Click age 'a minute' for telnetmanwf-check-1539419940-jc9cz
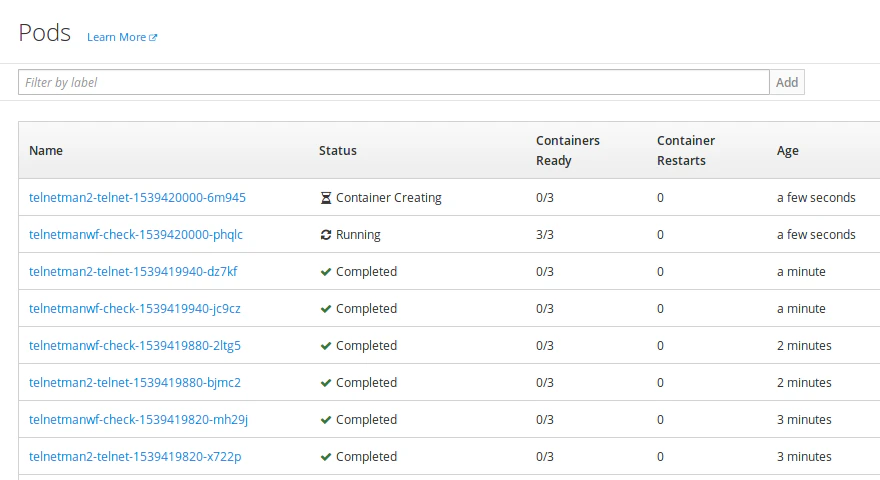880x480 pixels. click(x=801, y=309)
